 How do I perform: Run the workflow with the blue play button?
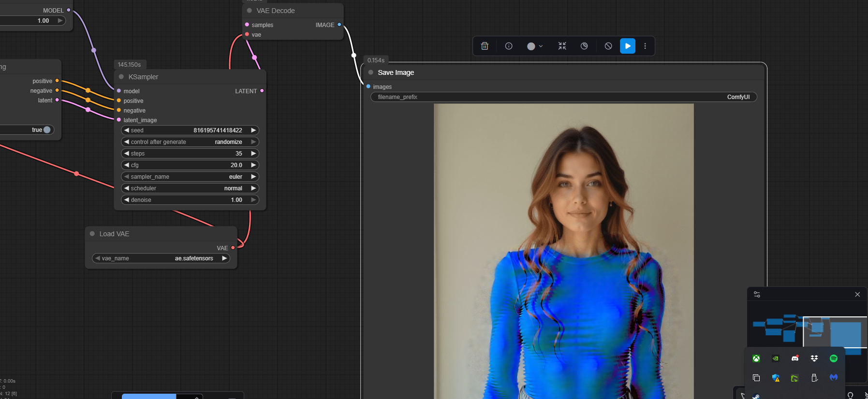pos(628,46)
